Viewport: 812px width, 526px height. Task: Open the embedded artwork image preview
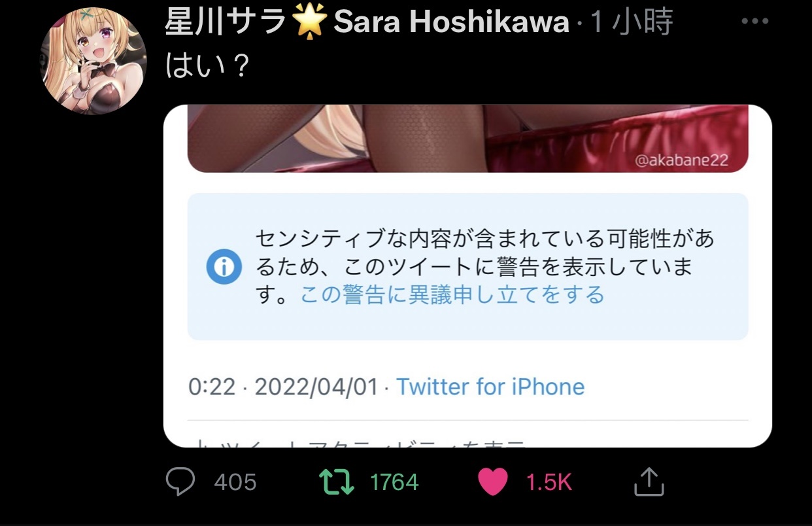click(467, 139)
